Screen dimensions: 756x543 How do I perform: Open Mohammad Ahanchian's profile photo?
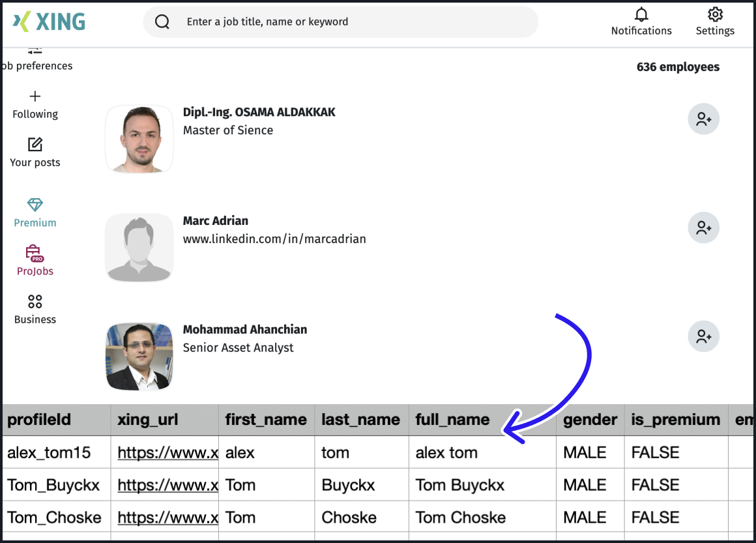[139, 356]
